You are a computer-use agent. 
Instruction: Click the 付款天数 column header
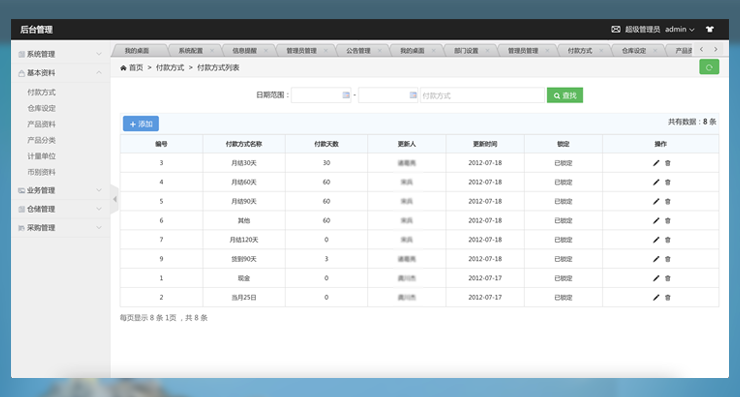point(327,144)
